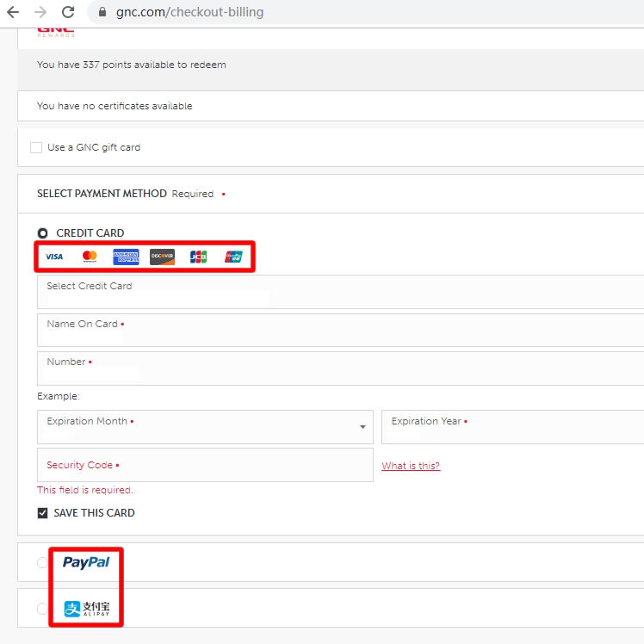Viewport: 644px width, 644px height.
Task: Open the Expiration Year dropdown
Action: click(x=512, y=427)
